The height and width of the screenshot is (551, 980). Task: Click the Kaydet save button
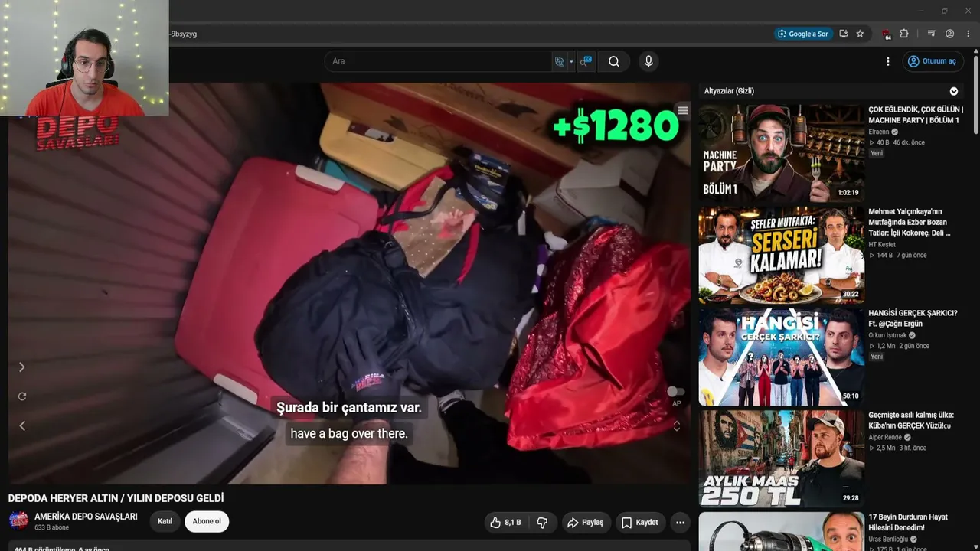click(x=639, y=523)
